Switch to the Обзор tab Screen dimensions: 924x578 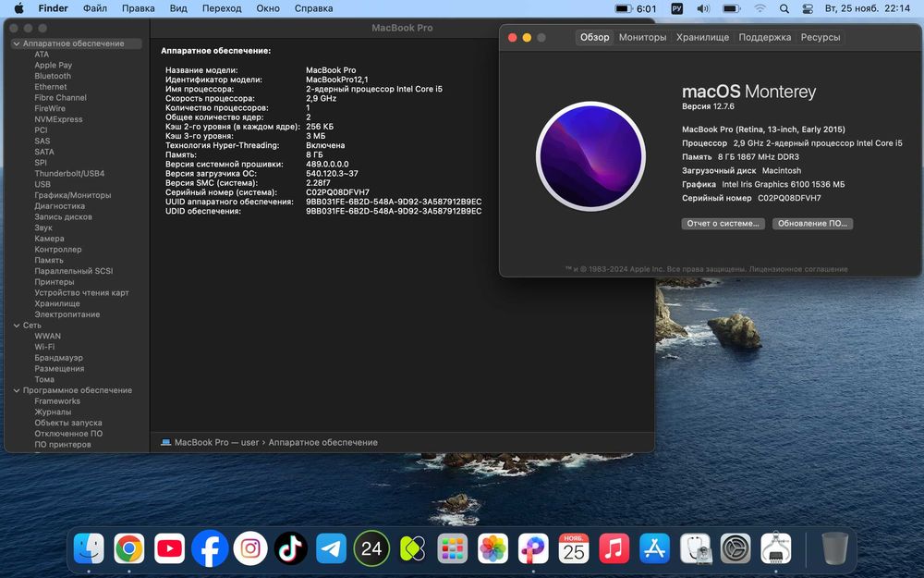click(594, 37)
